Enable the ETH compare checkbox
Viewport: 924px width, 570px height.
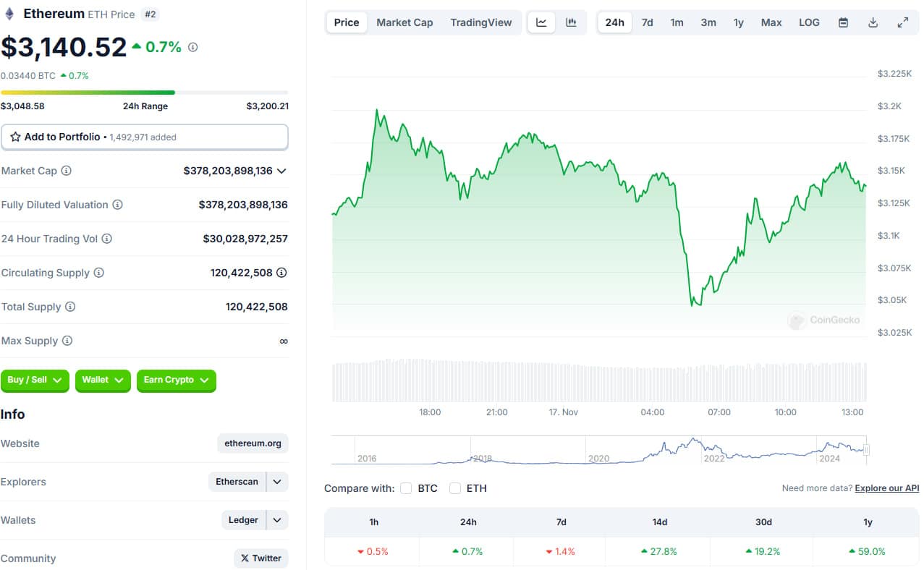click(455, 488)
